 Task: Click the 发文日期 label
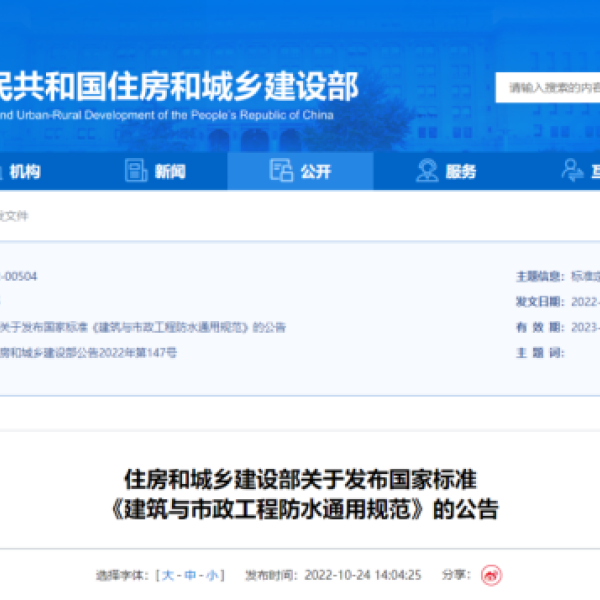tap(540, 302)
